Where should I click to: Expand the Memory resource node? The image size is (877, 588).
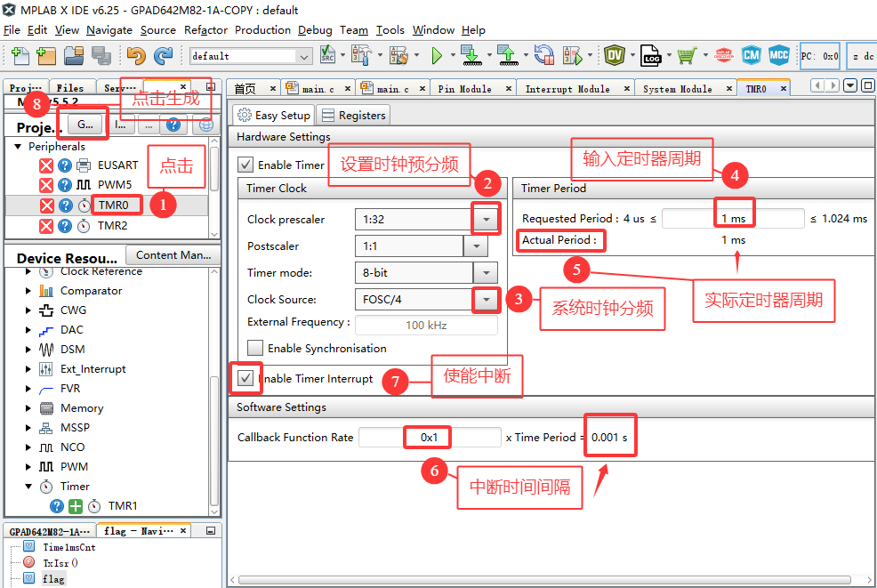[x=28, y=408]
